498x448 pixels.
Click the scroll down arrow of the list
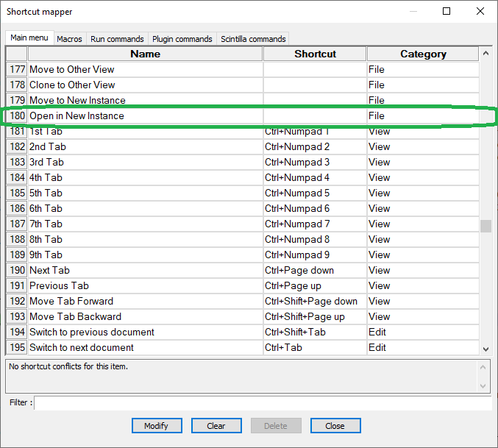485,349
